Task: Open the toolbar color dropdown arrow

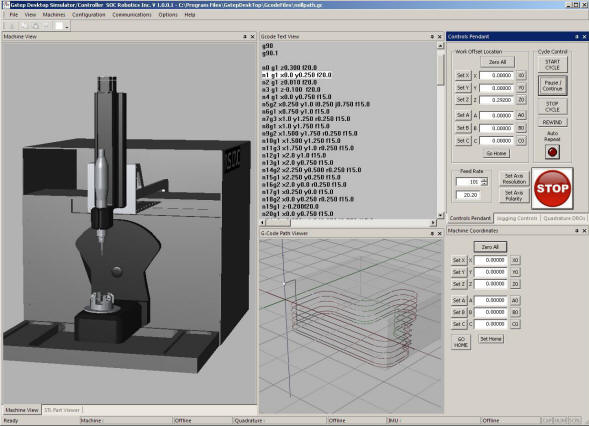Action: click(67, 26)
